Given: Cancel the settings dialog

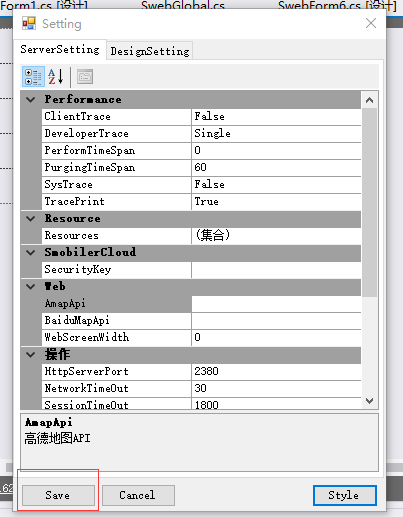Looking at the screenshot, I should [138, 495].
